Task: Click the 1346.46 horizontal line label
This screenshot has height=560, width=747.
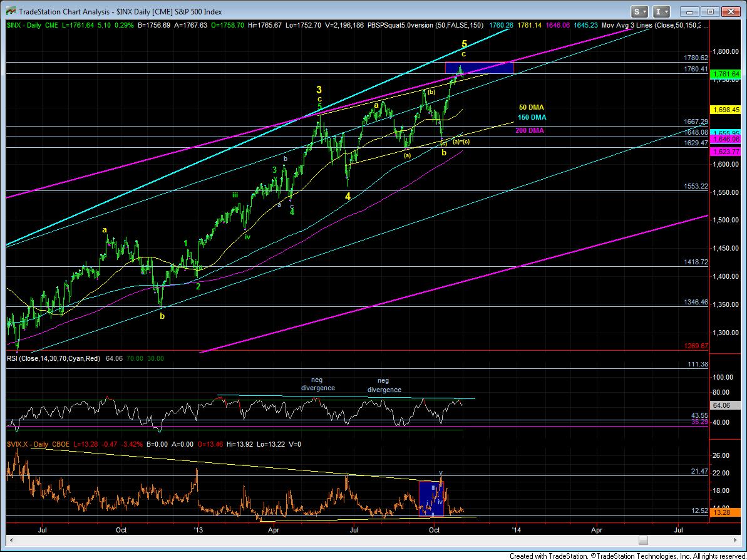Action: 696,302
